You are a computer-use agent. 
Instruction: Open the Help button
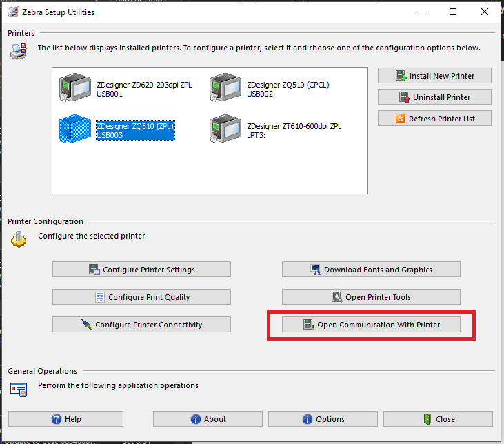(66, 419)
